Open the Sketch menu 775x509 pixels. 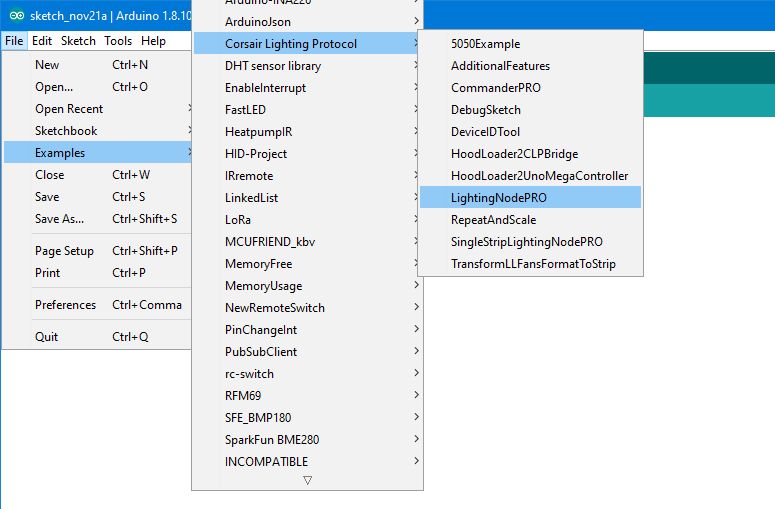[x=78, y=41]
